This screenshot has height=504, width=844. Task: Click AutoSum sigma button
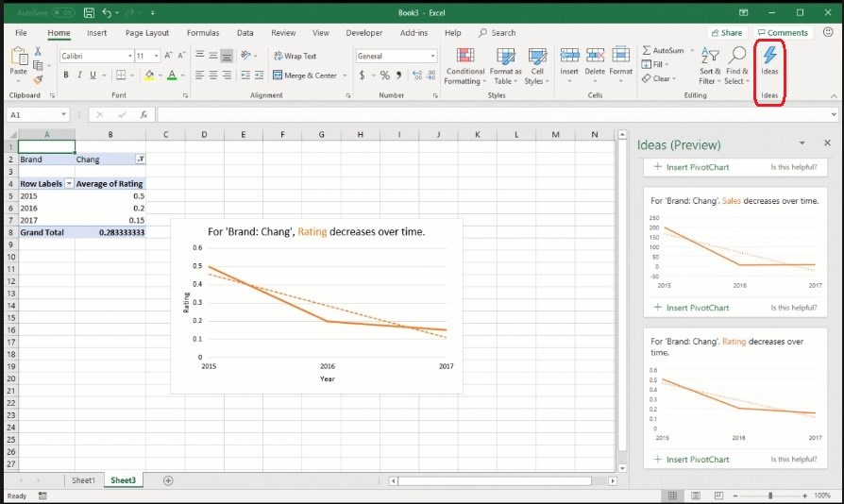(x=663, y=50)
